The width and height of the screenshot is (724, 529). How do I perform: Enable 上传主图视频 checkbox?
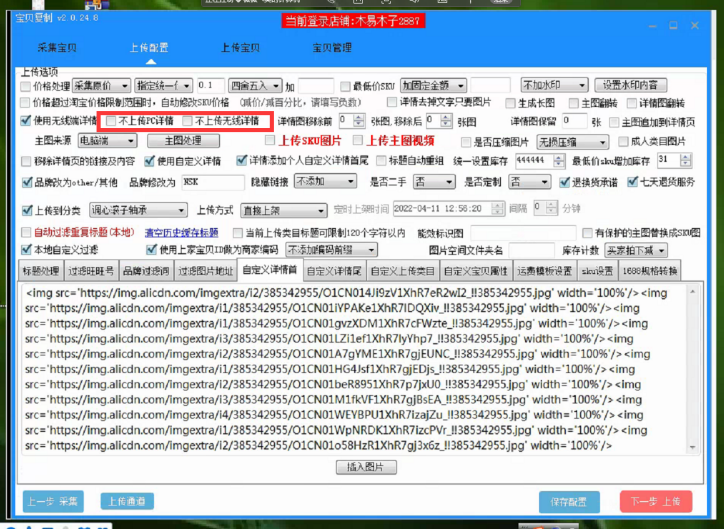click(x=357, y=140)
